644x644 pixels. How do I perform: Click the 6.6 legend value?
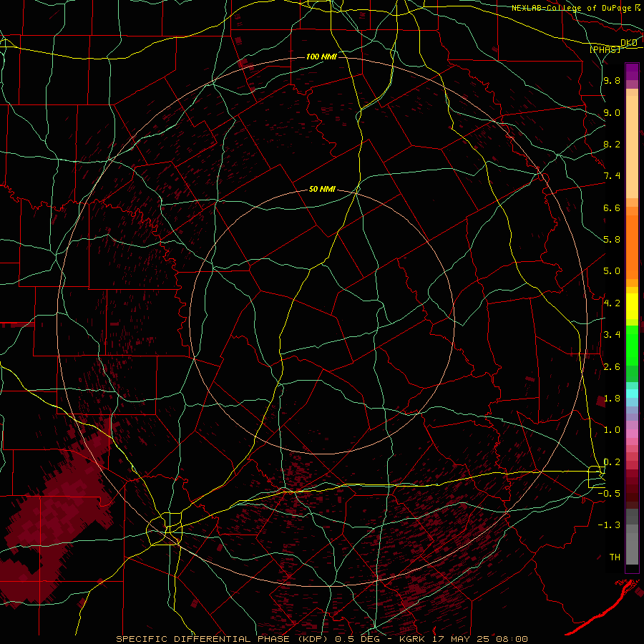[x=612, y=208]
